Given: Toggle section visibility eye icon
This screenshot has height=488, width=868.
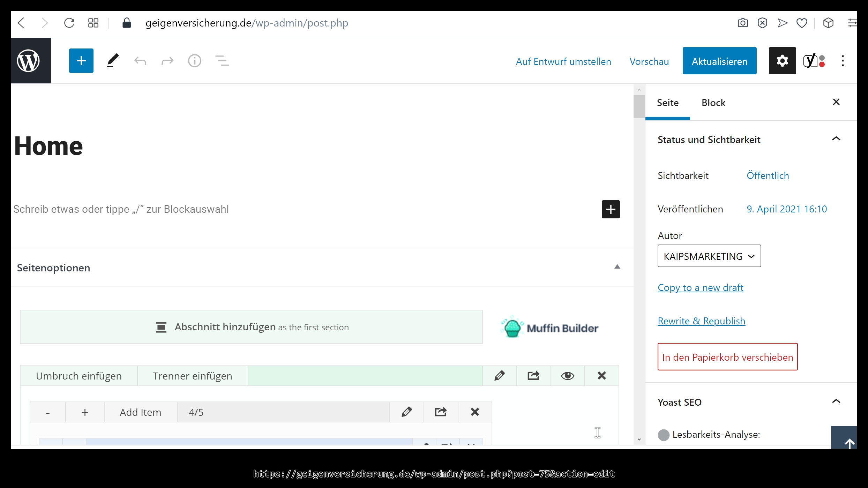Looking at the screenshot, I should coord(568,376).
